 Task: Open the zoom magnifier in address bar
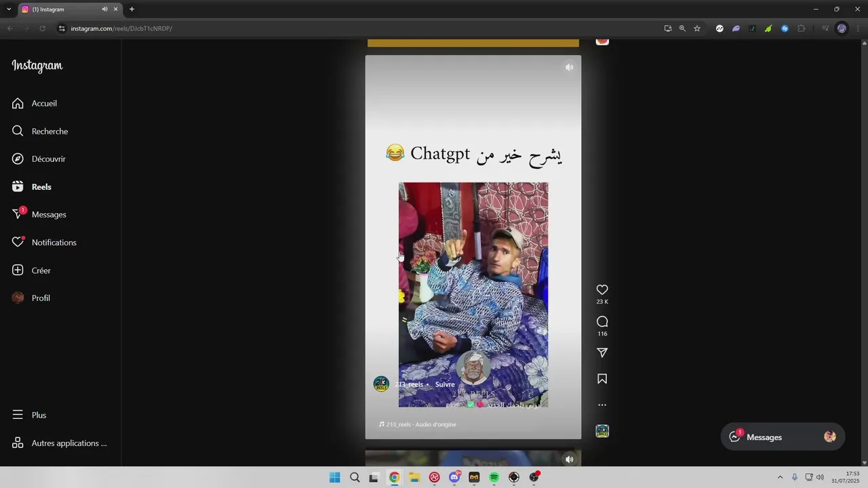(x=682, y=28)
